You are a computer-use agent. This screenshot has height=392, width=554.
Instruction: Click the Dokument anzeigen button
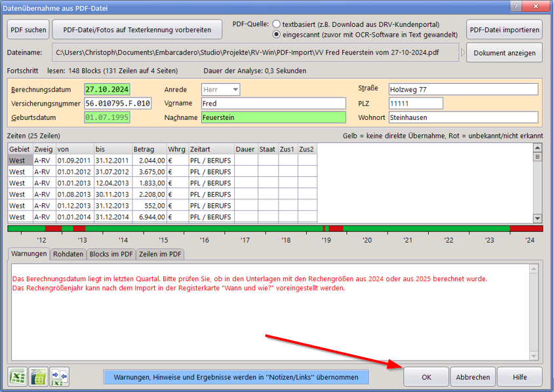[504, 52]
